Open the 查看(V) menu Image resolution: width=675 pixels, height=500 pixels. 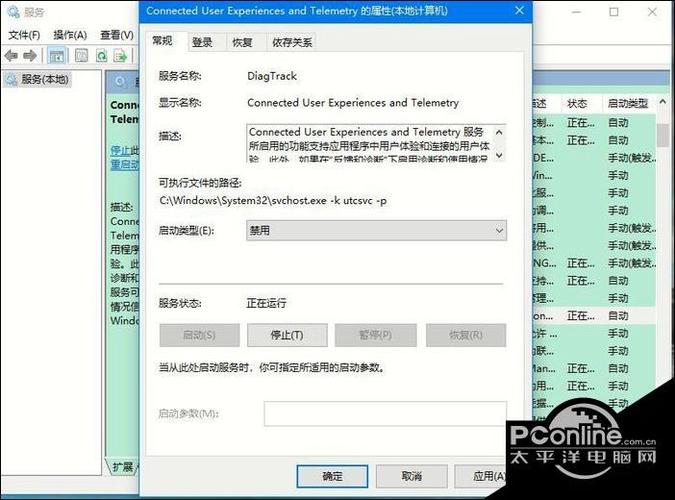[x=117, y=35]
